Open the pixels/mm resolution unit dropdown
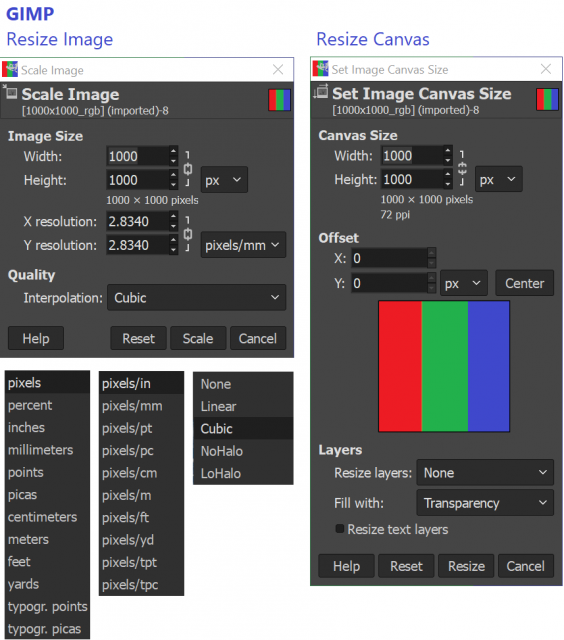Screen dimensions: 564x640 click(x=243, y=245)
